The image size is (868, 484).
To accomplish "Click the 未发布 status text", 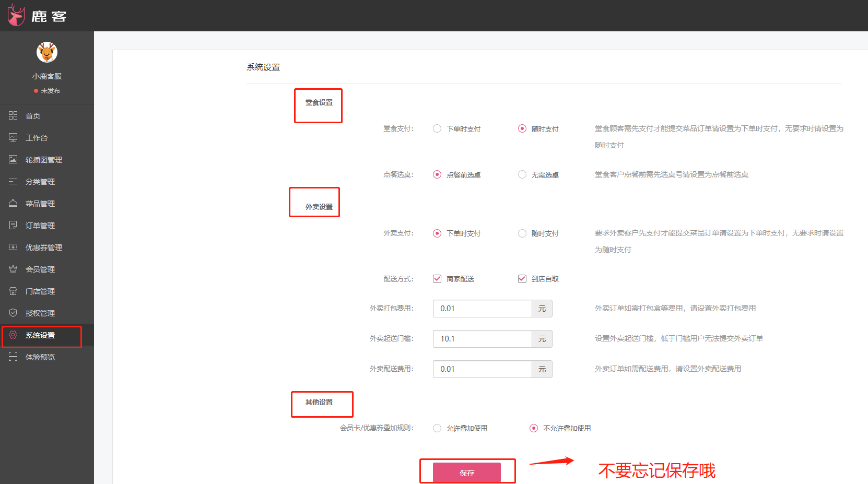I will 50,91.
